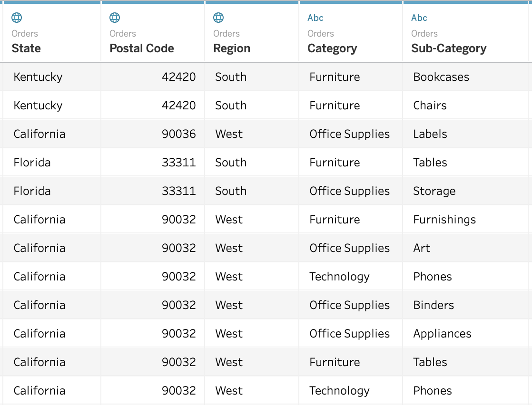This screenshot has height=405, width=532.
Task: Click the Orders table label above Postal Code
Action: click(x=123, y=34)
